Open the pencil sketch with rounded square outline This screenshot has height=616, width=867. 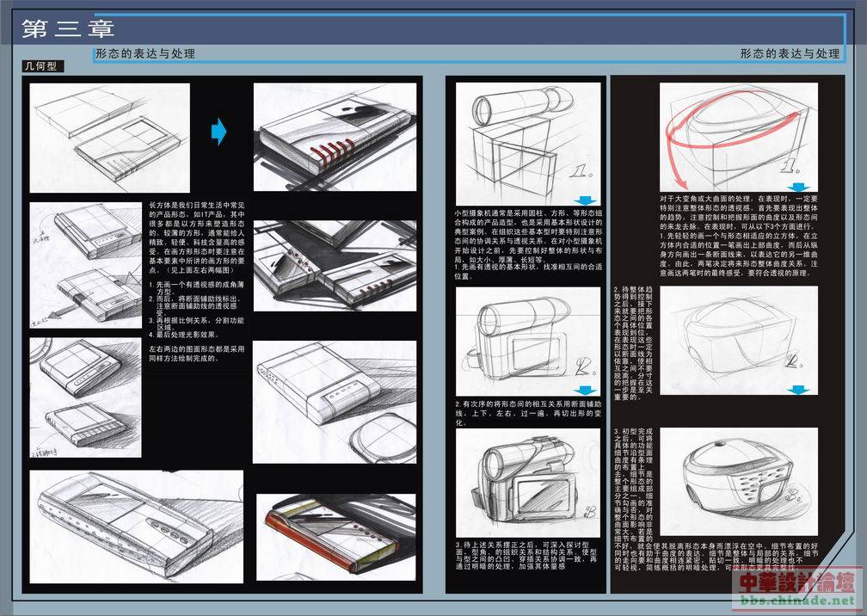335,402
